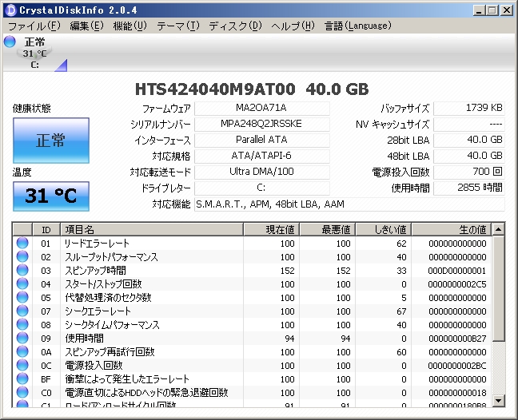Click the drive letter field C:

[x=262, y=188]
